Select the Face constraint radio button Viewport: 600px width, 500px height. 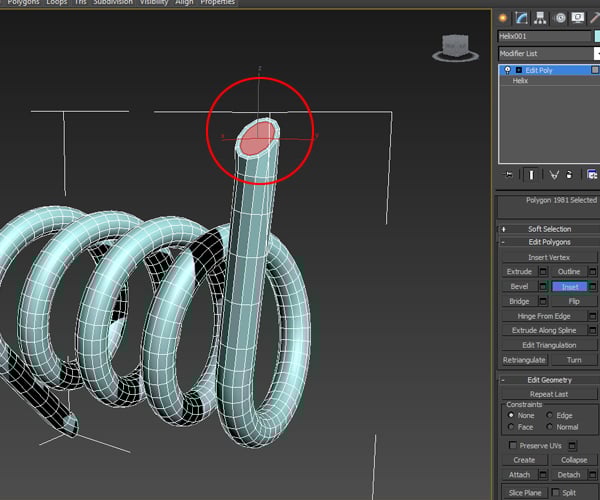[x=513, y=427]
